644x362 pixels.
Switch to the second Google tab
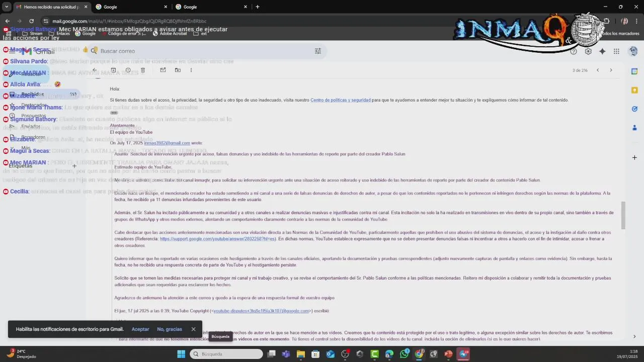click(131, 7)
